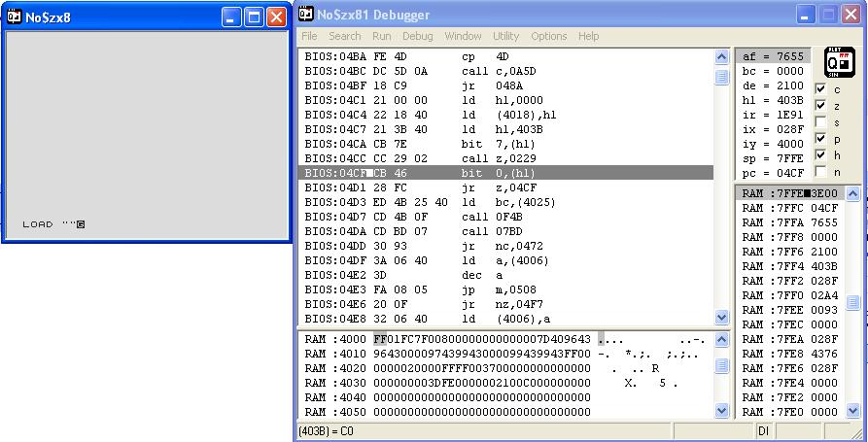Toggle the zero flag 'z' checkbox

[x=820, y=105]
